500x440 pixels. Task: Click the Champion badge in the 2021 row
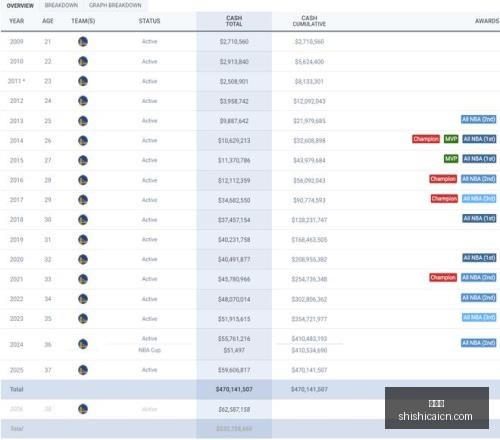[443, 277]
